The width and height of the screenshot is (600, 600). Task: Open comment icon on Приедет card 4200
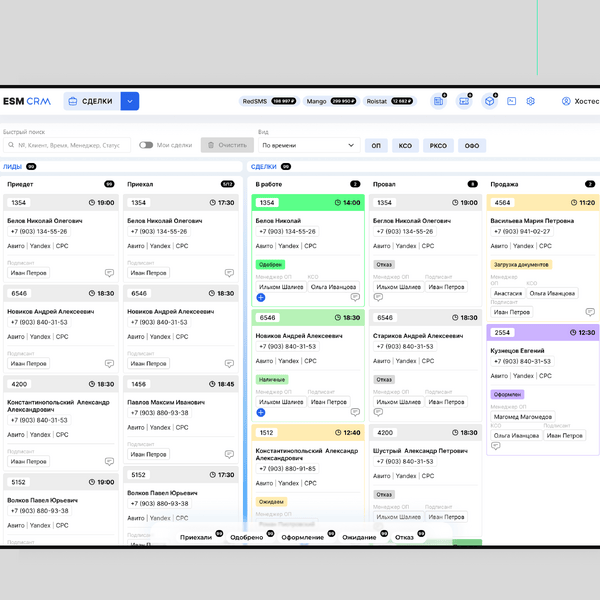coord(109,461)
